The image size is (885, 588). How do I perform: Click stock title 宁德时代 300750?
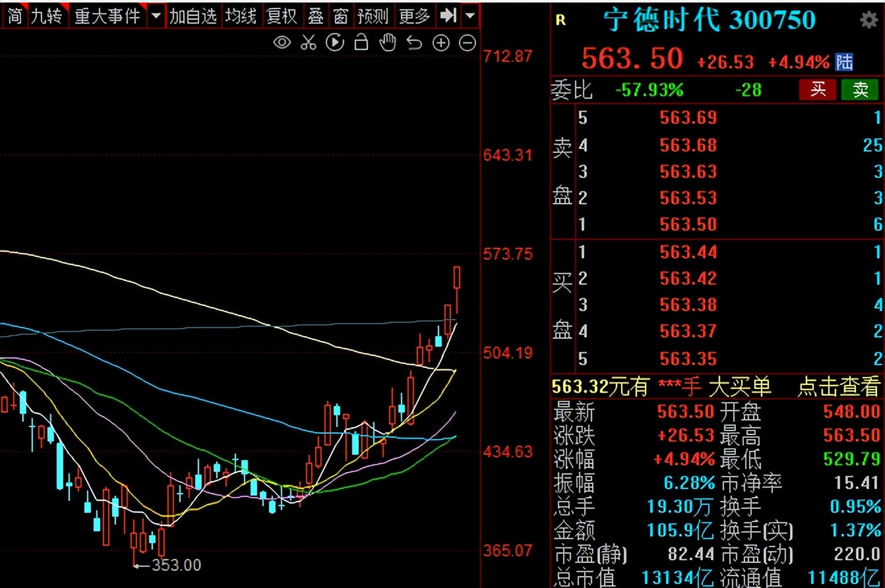point(710,20)
